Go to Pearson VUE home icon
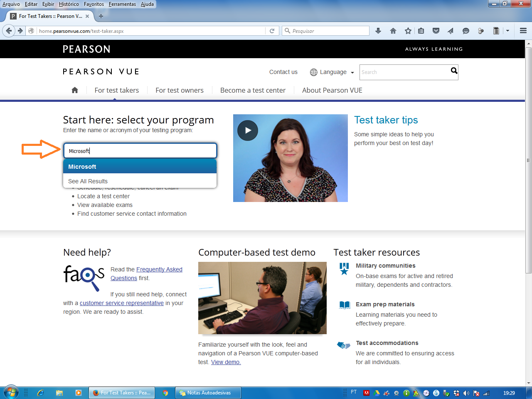Screen dimensions: 532x399 75,90
